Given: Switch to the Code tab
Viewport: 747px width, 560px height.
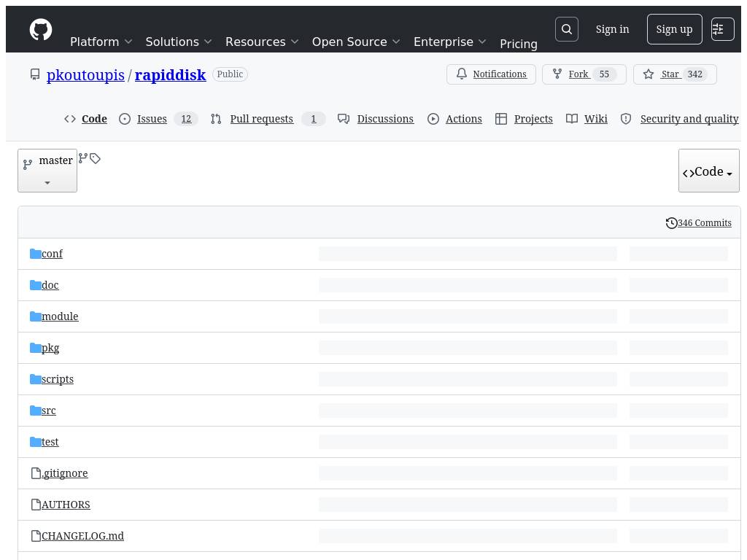Looking at the screenshot, I should tap(86, 119).
